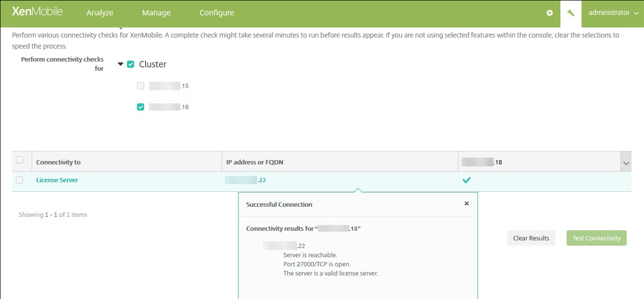Open the License Server link
The height and width of the screenshot is (299, 644).
pyautogui.click(x=57, y=180)
